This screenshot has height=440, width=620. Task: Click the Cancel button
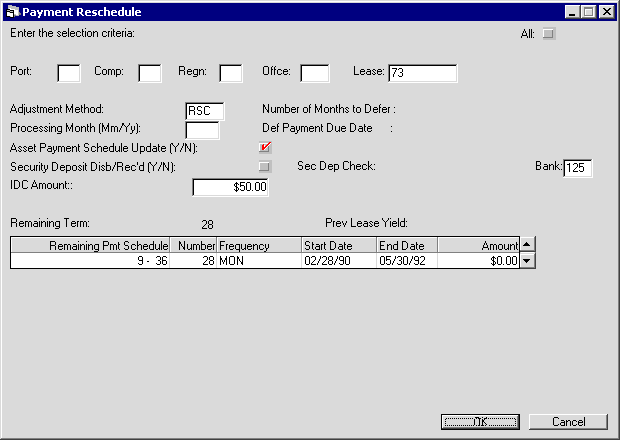[568, 422]
